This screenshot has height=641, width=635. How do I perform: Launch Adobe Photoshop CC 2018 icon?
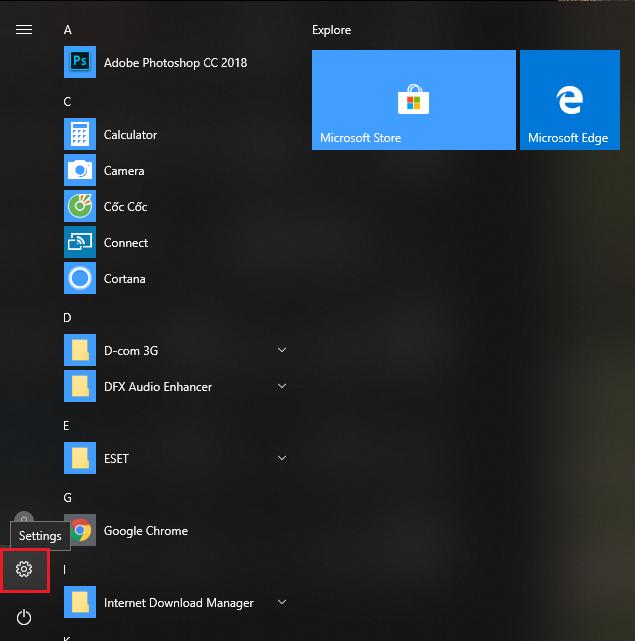80,62
